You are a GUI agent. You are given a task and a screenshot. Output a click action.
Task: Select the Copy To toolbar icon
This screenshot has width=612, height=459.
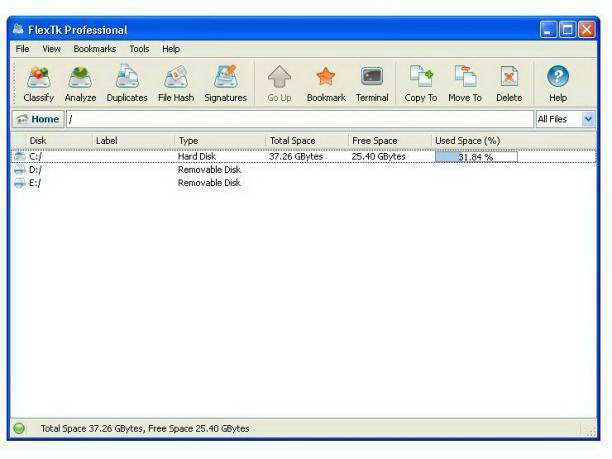421,84
